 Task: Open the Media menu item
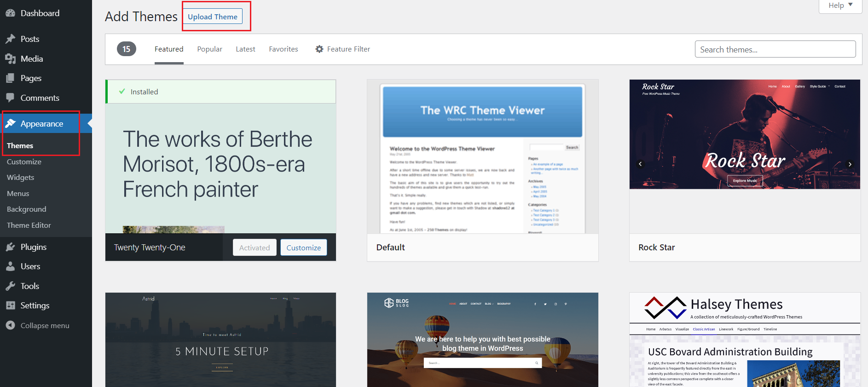(46, 59)
